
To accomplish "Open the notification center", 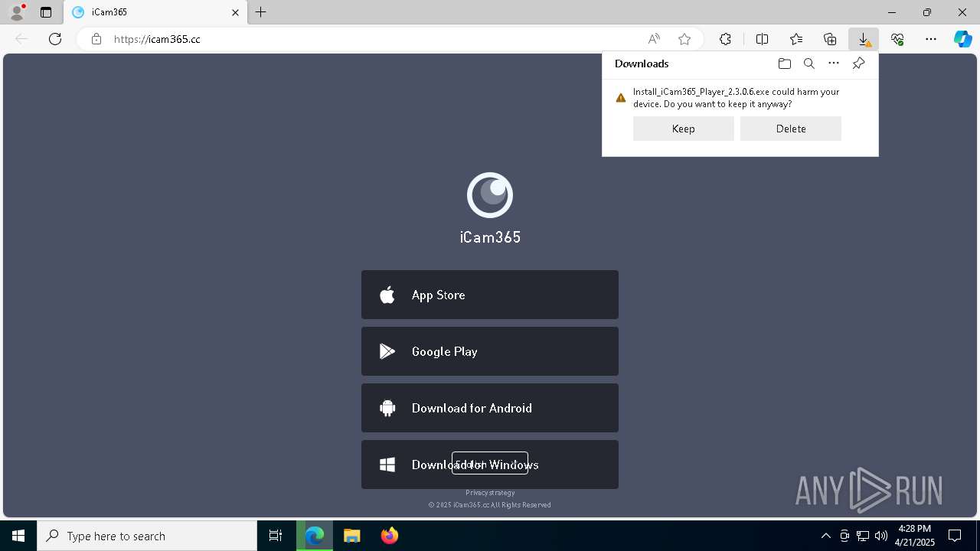I will point(955,536).
